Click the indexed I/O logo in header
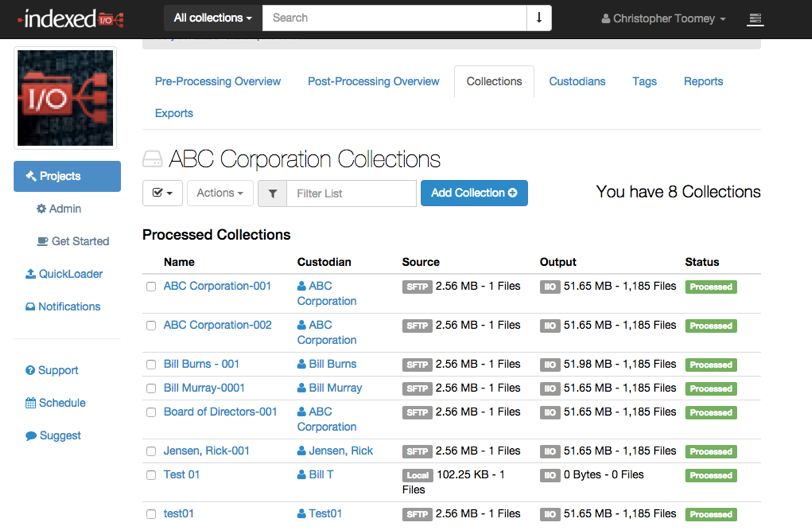 [71, 19]
